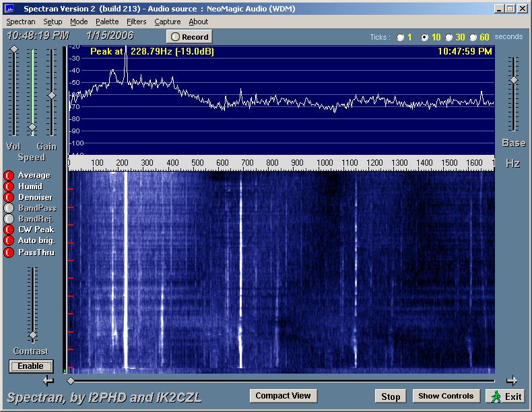Click the Speed slider handle
Image resolution: width=532 pixels, height=412 pixels.
(32, 127)
